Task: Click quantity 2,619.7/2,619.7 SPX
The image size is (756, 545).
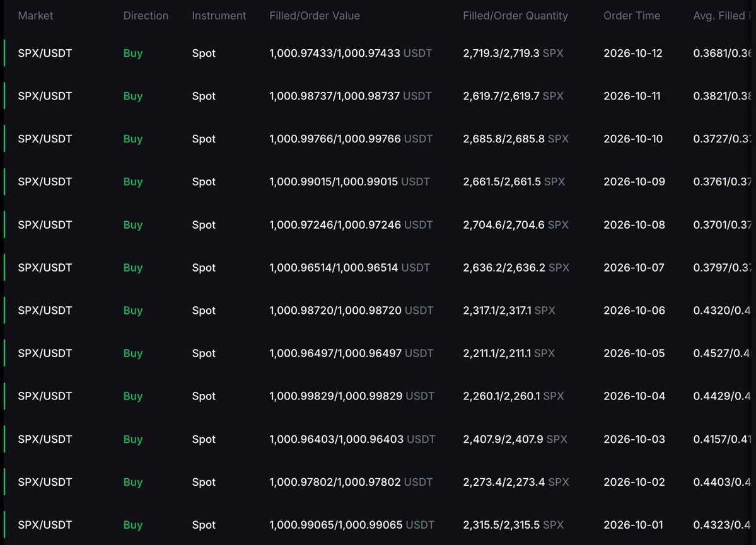Action: [x=513, y=96]
